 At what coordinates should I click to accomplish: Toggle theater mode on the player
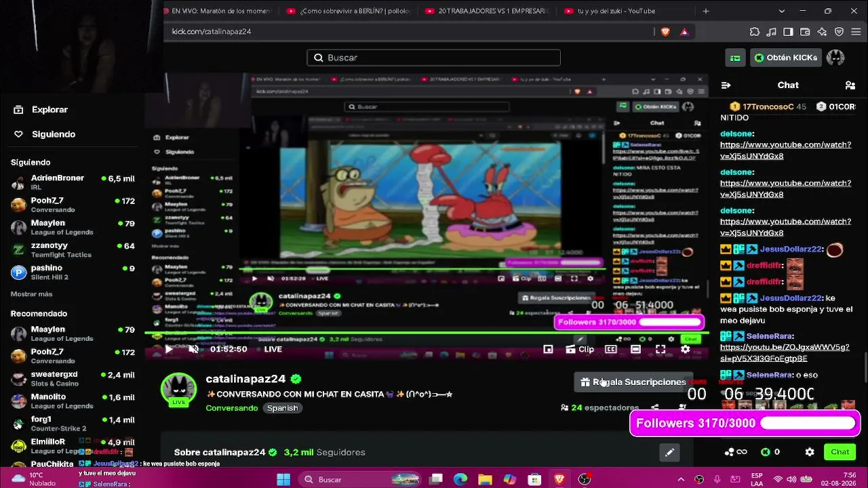[635, 349]
